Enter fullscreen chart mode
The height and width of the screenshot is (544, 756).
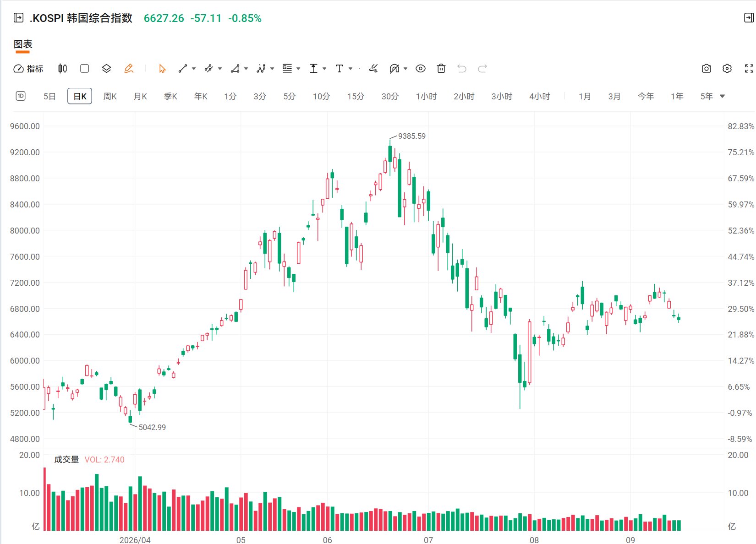click(749, 69)
